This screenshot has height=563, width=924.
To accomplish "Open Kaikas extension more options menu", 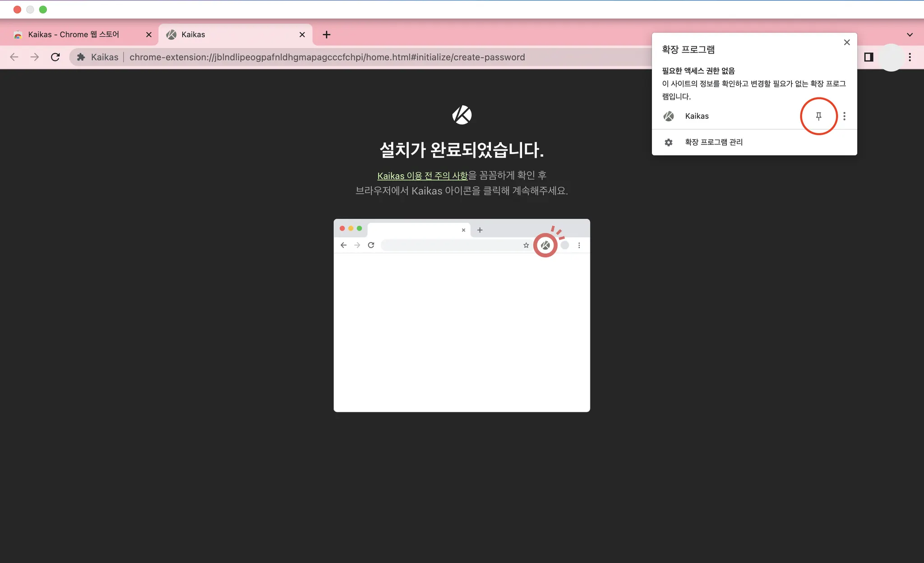I will coord(844,116).
